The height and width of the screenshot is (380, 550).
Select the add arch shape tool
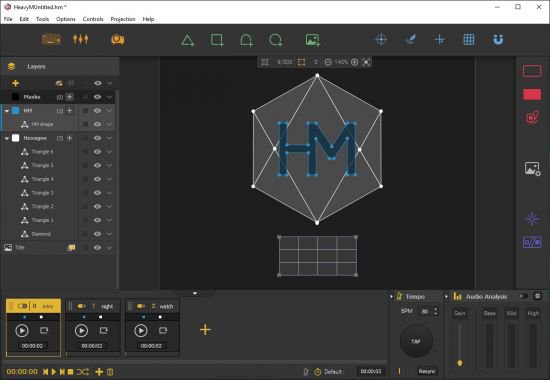(x=247, y=40)
